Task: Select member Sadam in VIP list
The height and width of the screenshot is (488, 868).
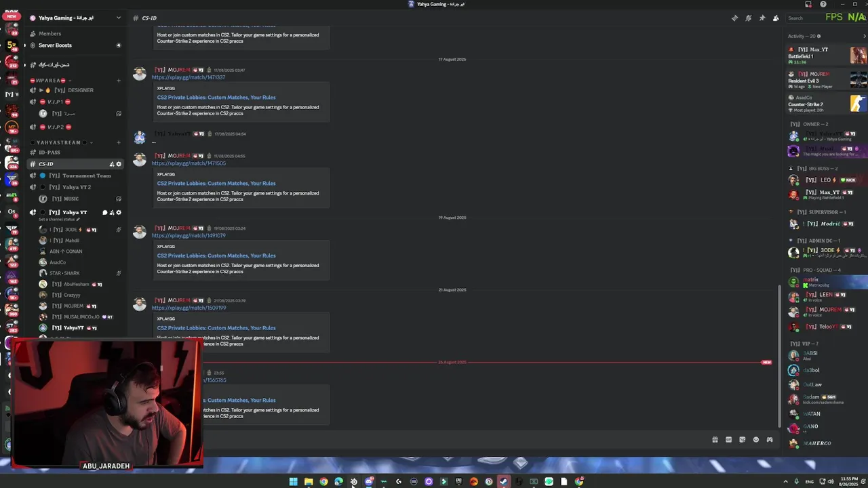Action: [x=827, y=399]
